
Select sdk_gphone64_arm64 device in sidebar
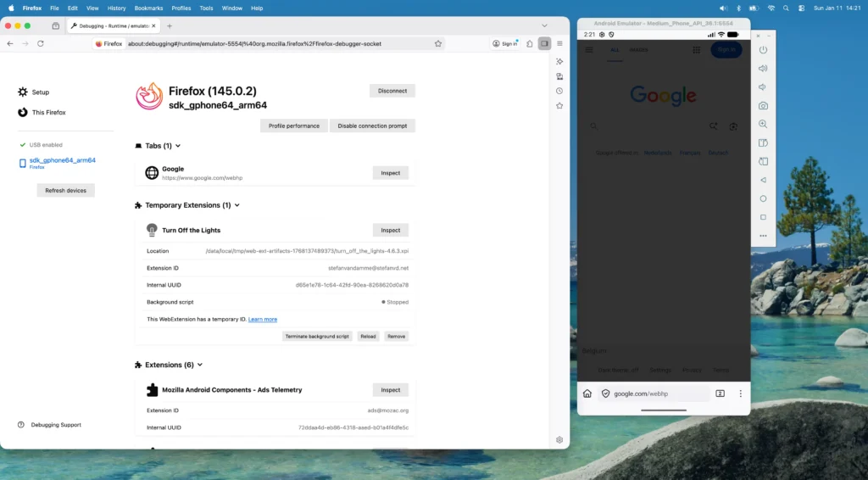(x=57, y=162)
